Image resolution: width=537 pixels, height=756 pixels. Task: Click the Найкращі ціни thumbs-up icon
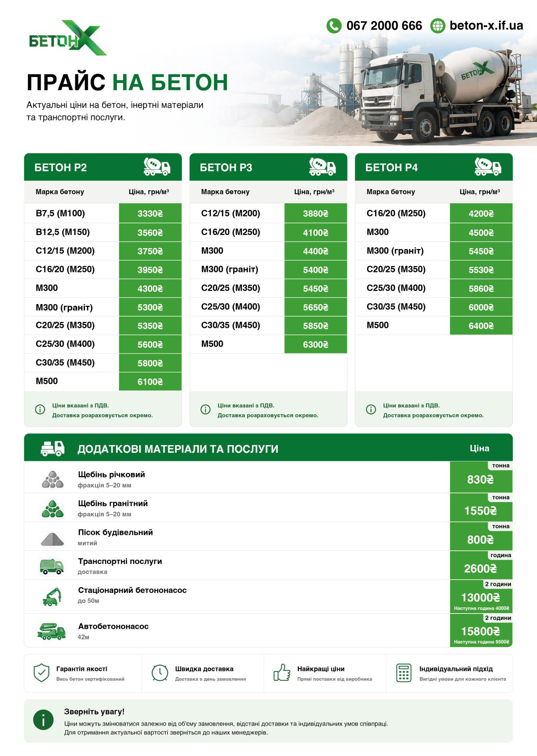click(x=282, y=673)
